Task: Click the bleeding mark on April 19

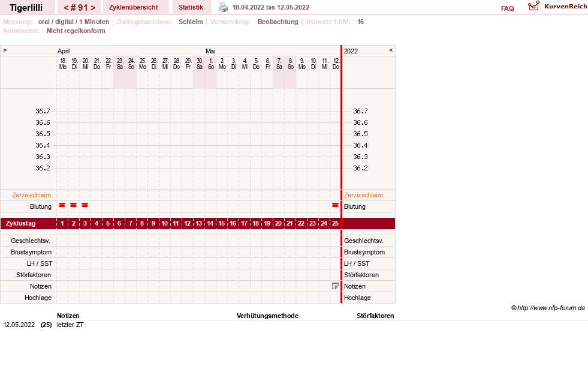Action: [x=74, y=205]
